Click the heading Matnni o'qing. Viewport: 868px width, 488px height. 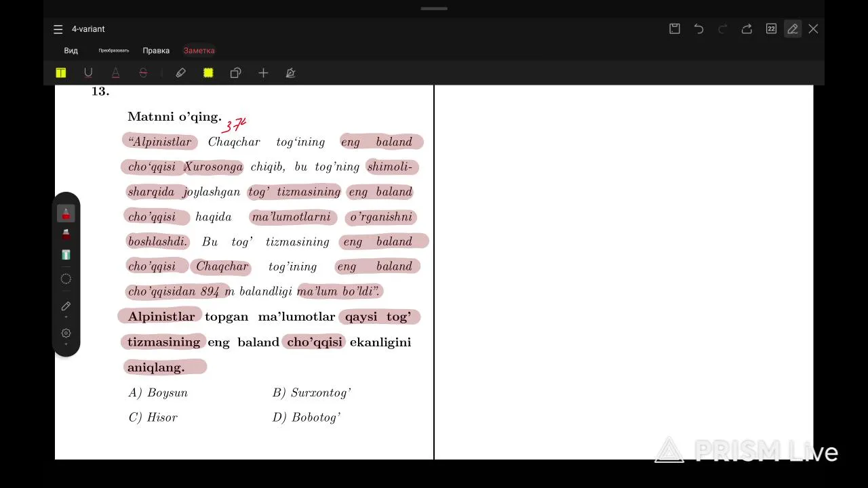(174, 117)
